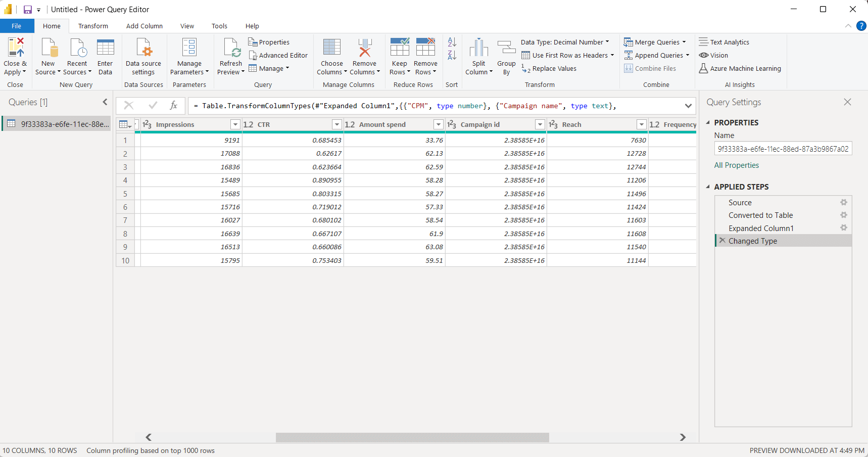868x457 pixels.
Task: Open Data source settings icon
Action: pos(144,47)
